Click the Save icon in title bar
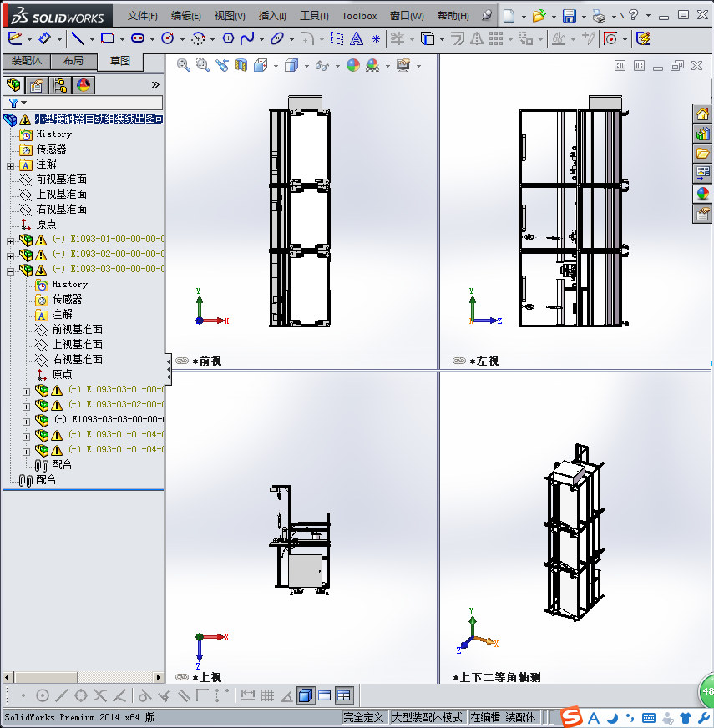 pyautogui.click(x=569, y=16)
